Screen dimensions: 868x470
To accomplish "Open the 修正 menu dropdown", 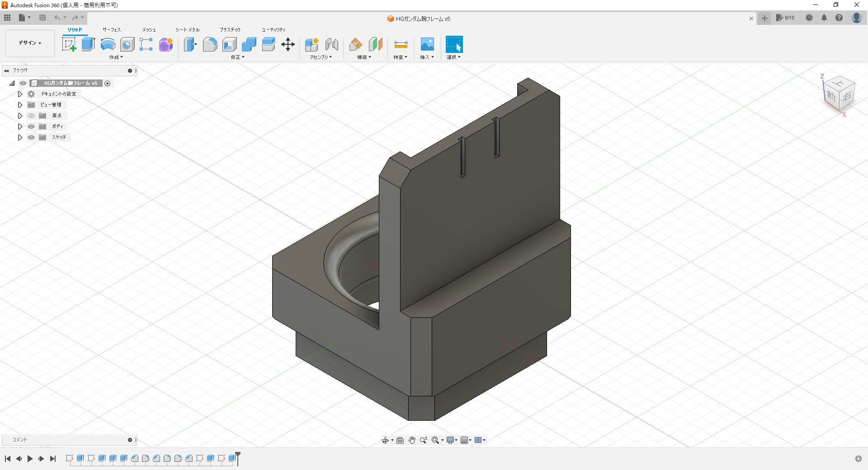I will [x=237, y=57].
